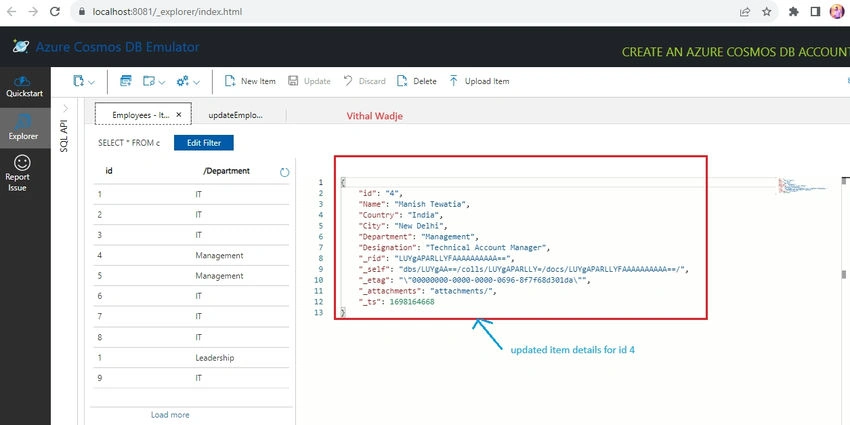The width and height of the screenshot is (850, 425).
Task: Click the Update save button
Action: tap(309, 81)
